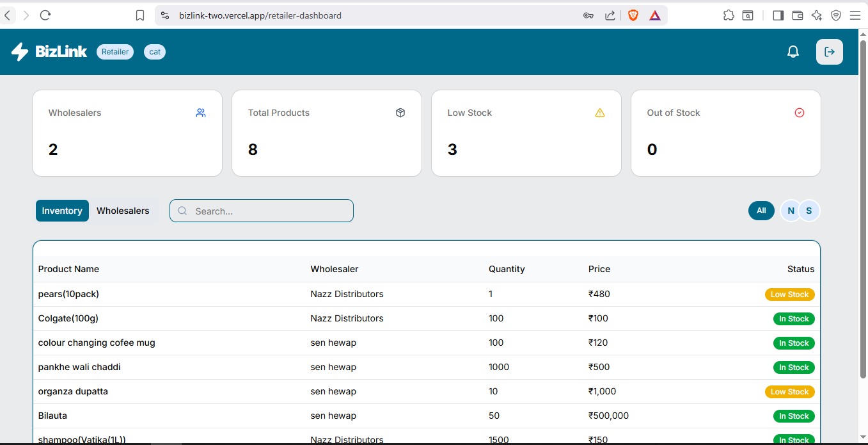Go back using browser back arrow
The height and width of the screenshot is (445, 868).
(x=7, y=15)
